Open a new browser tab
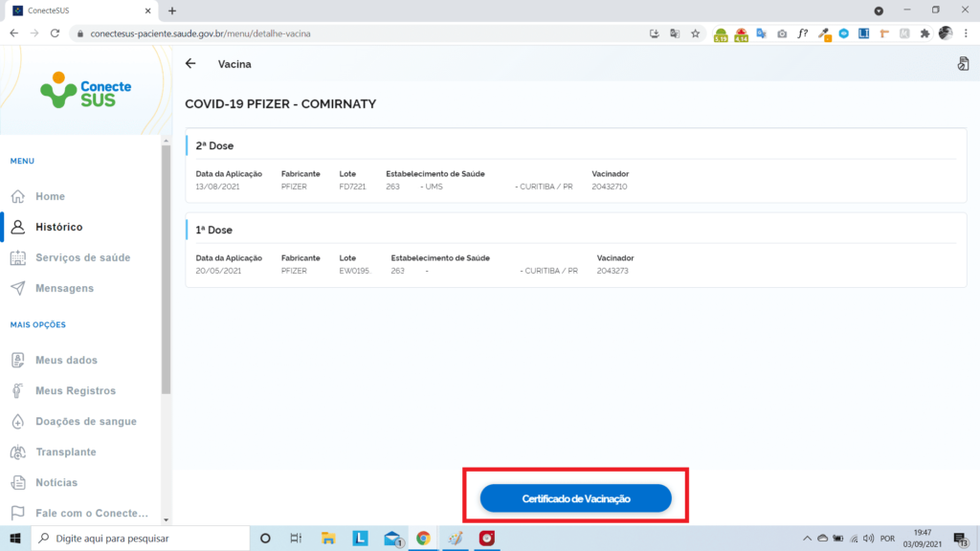The image size is (980, 551). 172,11
